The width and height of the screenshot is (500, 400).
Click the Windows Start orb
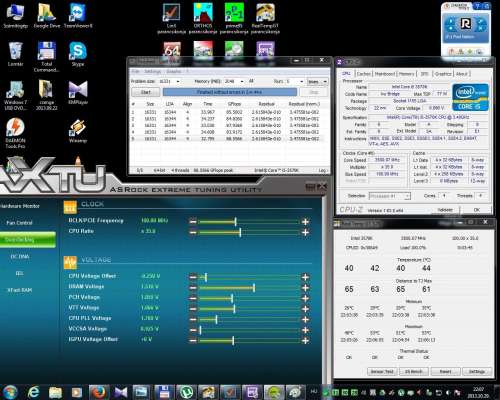pyautogui.click(x=10, y=392)
